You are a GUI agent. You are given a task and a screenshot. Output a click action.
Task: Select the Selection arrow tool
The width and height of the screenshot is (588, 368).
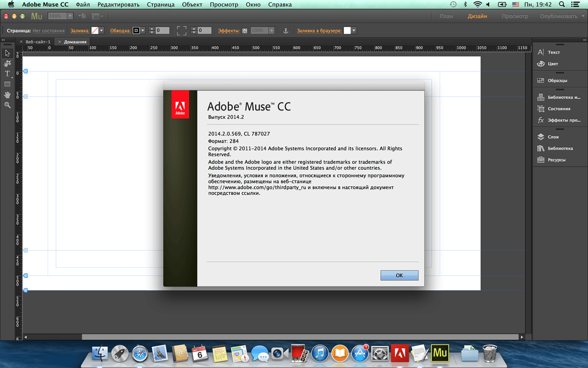[7, 53]
